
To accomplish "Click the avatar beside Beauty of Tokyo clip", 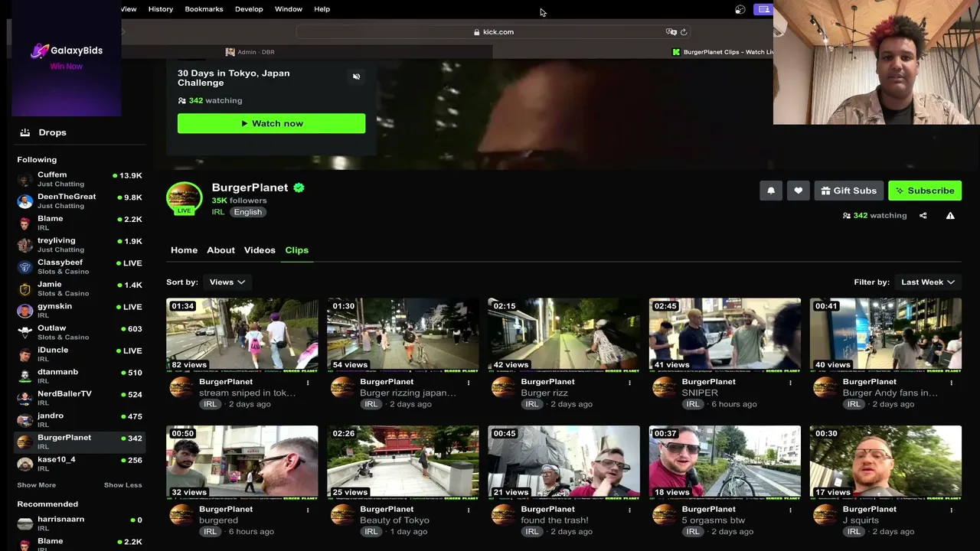I will pos(343,515).
